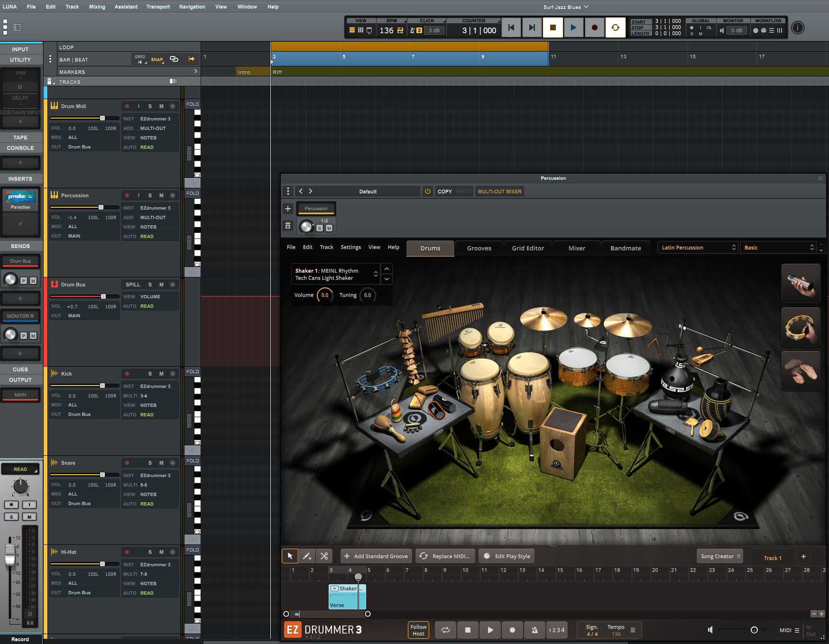The width and height of the screenshot is (829, 644).
Task: Open the Mixing menu in menu bar
Action: (x=97, y=7)
